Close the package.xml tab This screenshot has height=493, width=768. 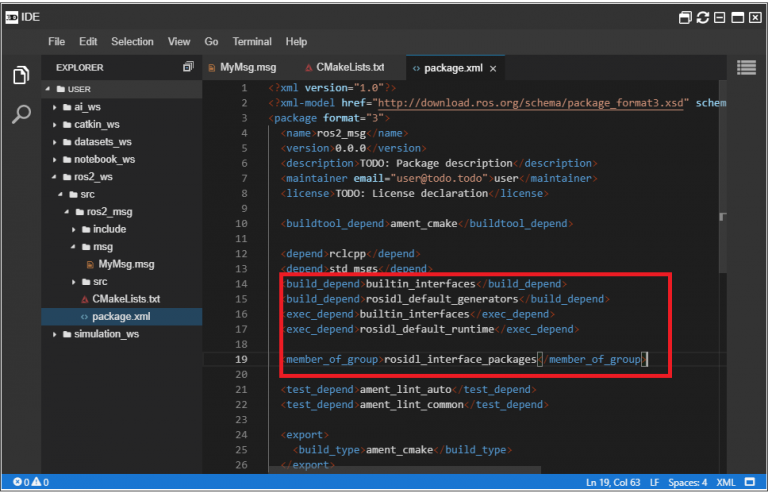click(493, 69)
